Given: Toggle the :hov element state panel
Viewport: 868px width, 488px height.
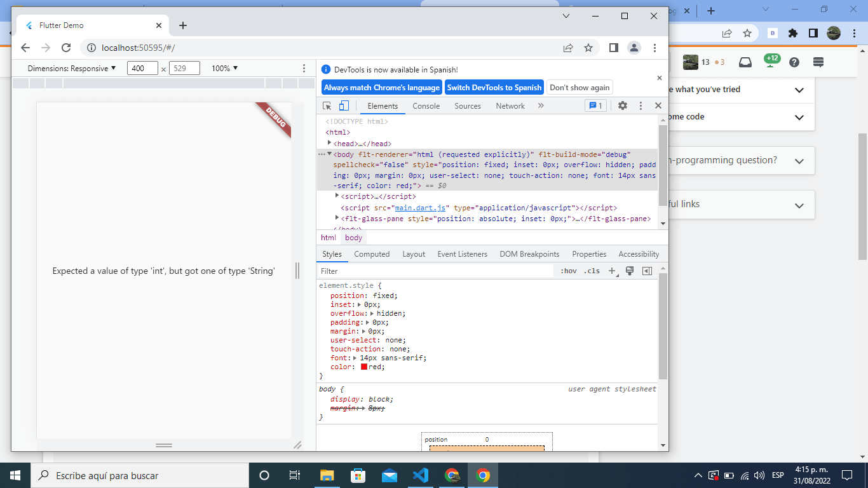Looking at the screenshot, I should point(569,271).
